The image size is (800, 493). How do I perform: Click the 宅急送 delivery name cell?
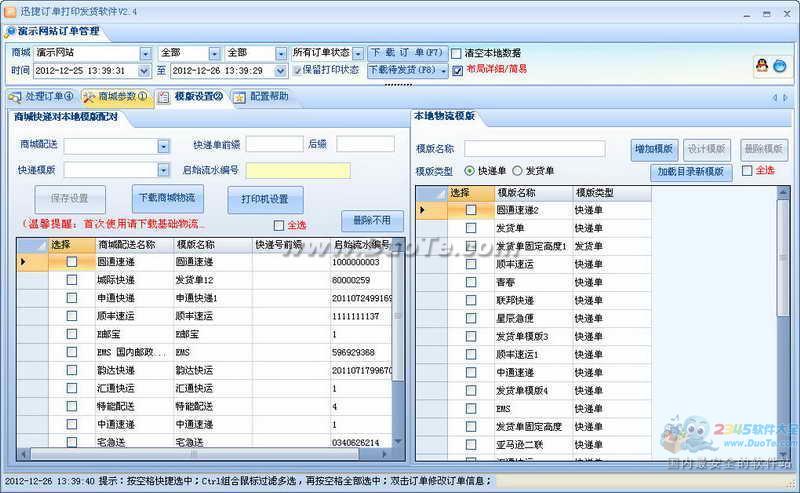[134, 442]
